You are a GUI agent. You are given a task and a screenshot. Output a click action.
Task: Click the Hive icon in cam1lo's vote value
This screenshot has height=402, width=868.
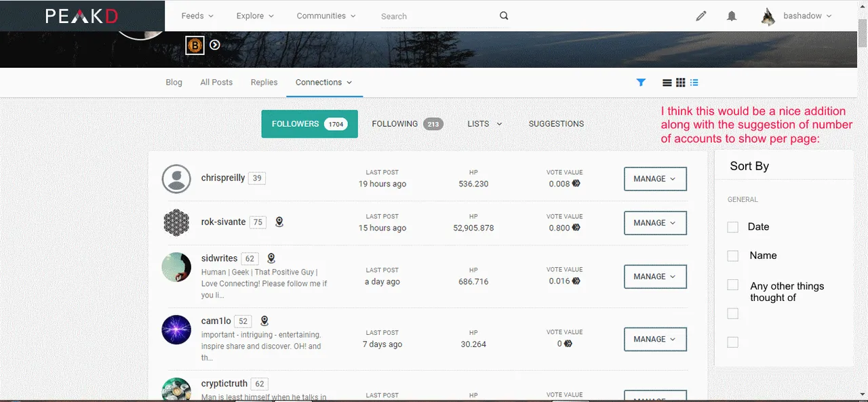568,344
